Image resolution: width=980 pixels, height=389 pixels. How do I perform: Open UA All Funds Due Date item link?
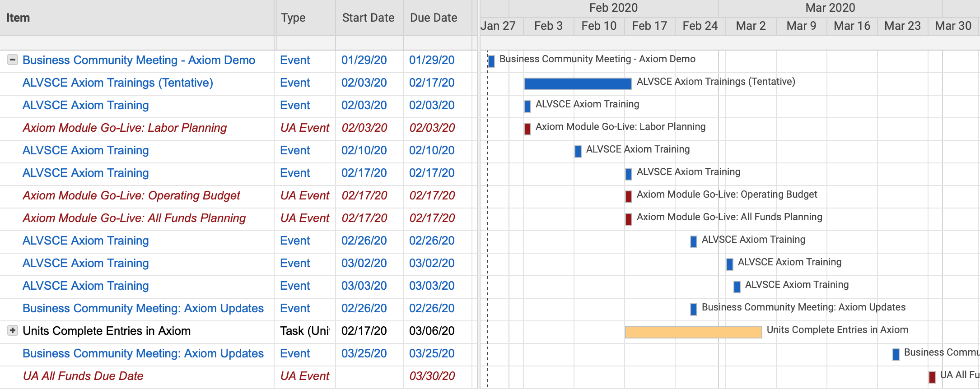coord(83,376)
